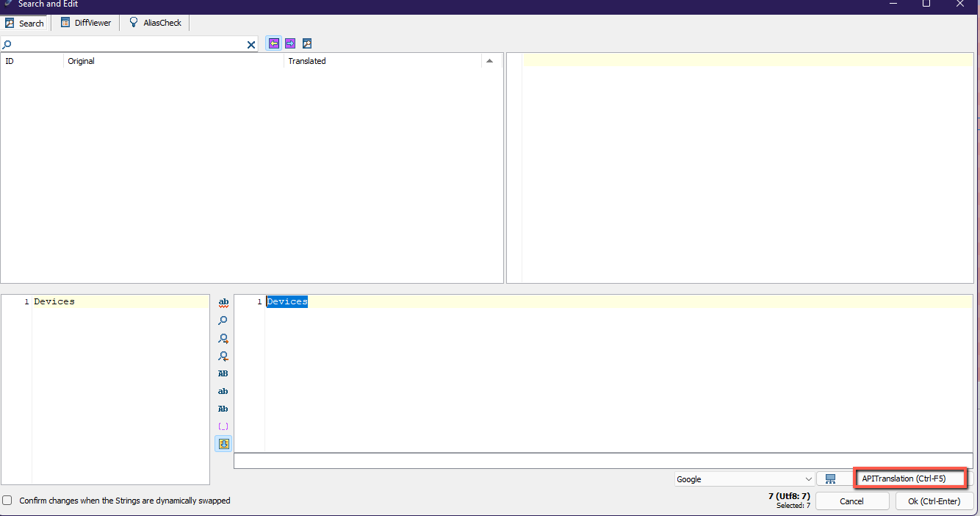Toggle the highlighted yellow download arrow icon
The width and height of the screenshot is (980, 516).
[x=223, y=444]
